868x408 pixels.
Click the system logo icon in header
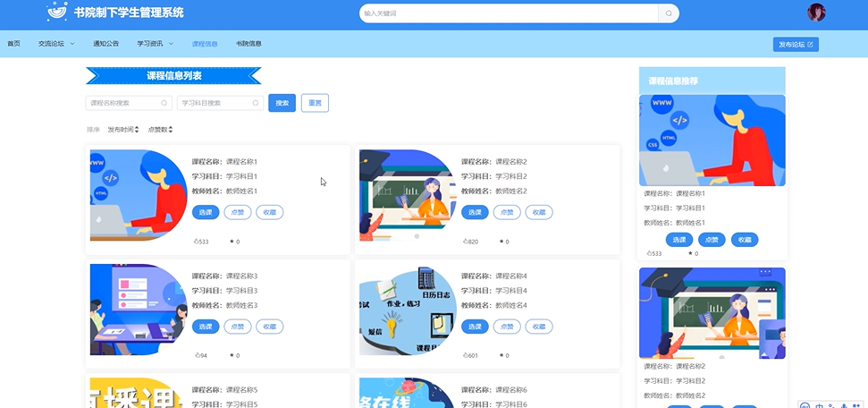tap(57, 12)
